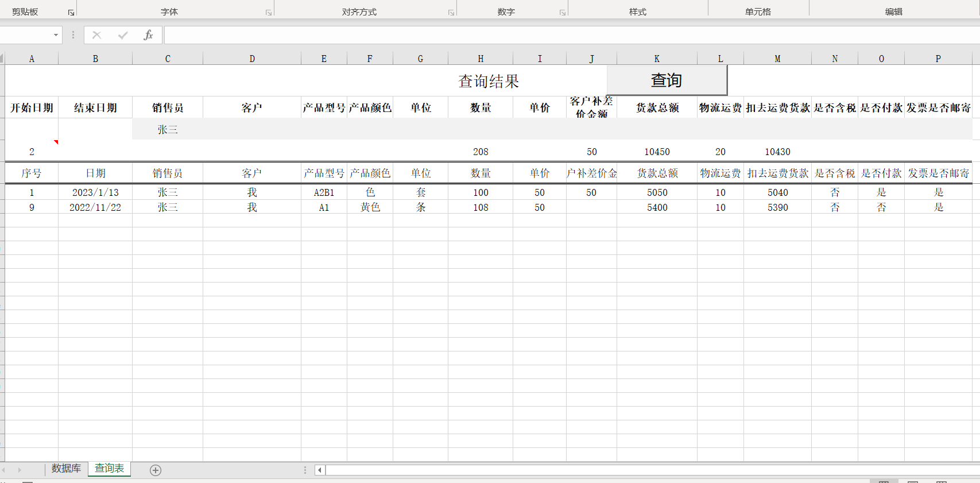Select the 开始日期 header cell
The image size is (980, 483).
tap(32, 107)
